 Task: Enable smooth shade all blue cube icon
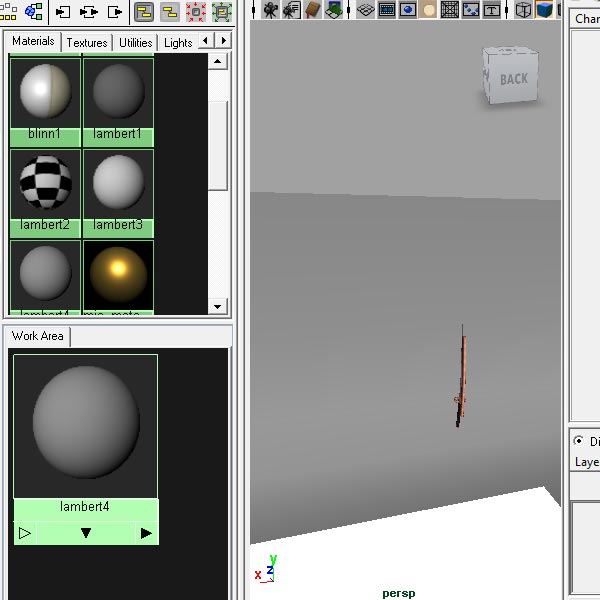pos(544,10)
